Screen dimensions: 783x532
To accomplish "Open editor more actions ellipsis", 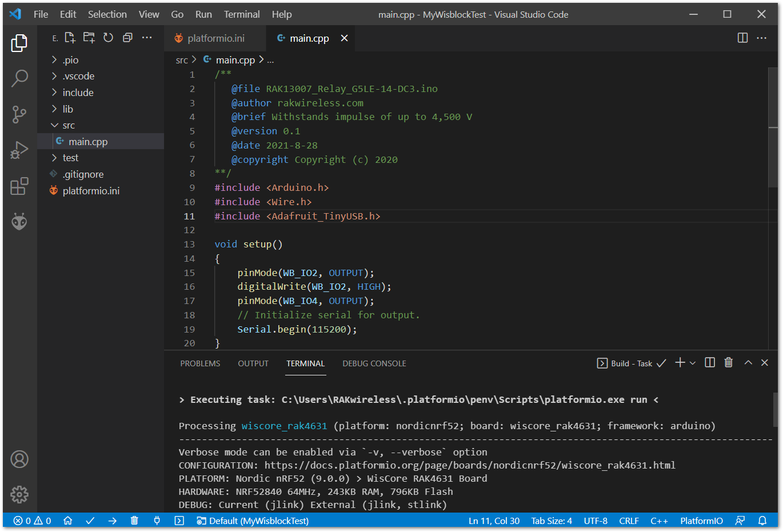I will point(762,38).
